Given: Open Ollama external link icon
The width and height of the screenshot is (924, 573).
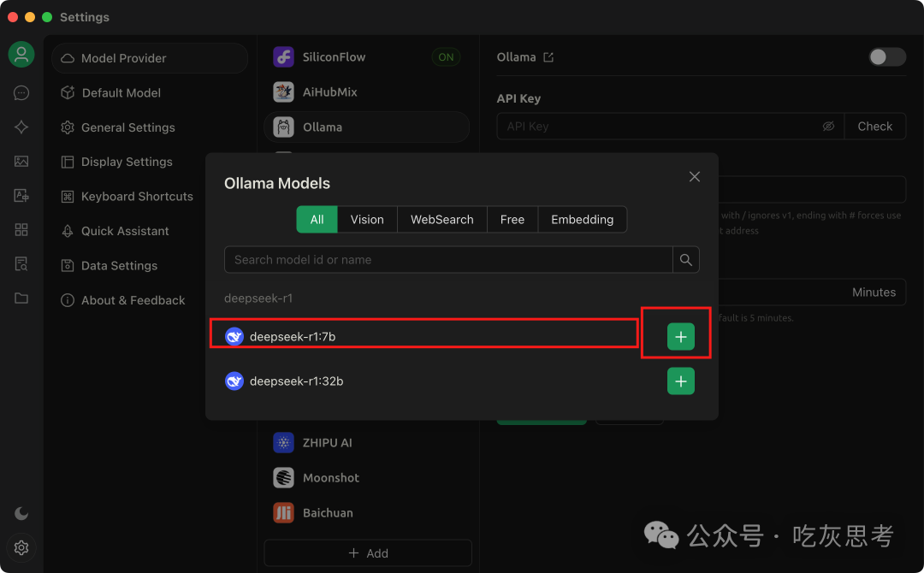Looking at the screenshot, I should pos(548,57).
